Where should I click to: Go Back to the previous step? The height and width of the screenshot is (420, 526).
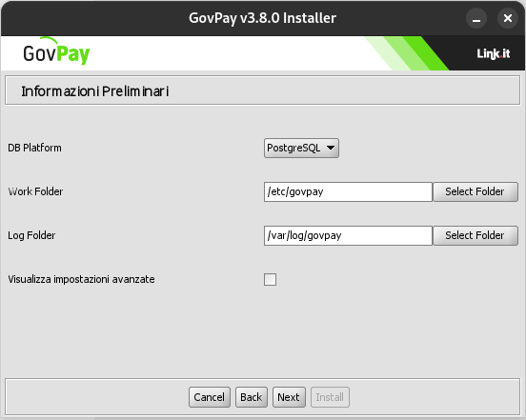(x=252, y=397)
